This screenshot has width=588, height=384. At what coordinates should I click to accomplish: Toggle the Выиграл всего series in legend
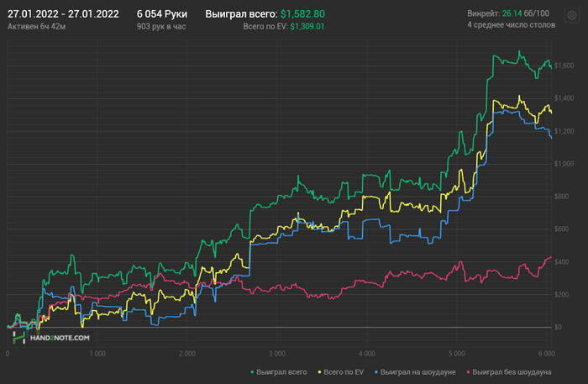coord(281,372)
